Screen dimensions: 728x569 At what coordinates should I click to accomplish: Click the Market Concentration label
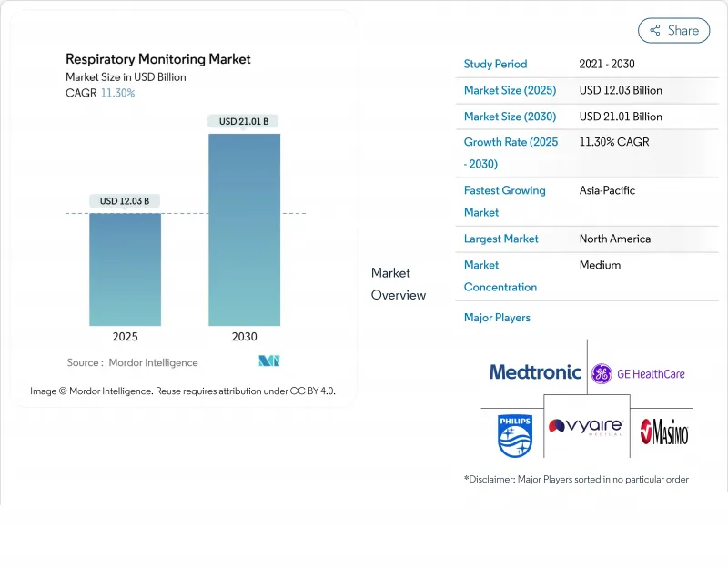(x=500, y=276)
